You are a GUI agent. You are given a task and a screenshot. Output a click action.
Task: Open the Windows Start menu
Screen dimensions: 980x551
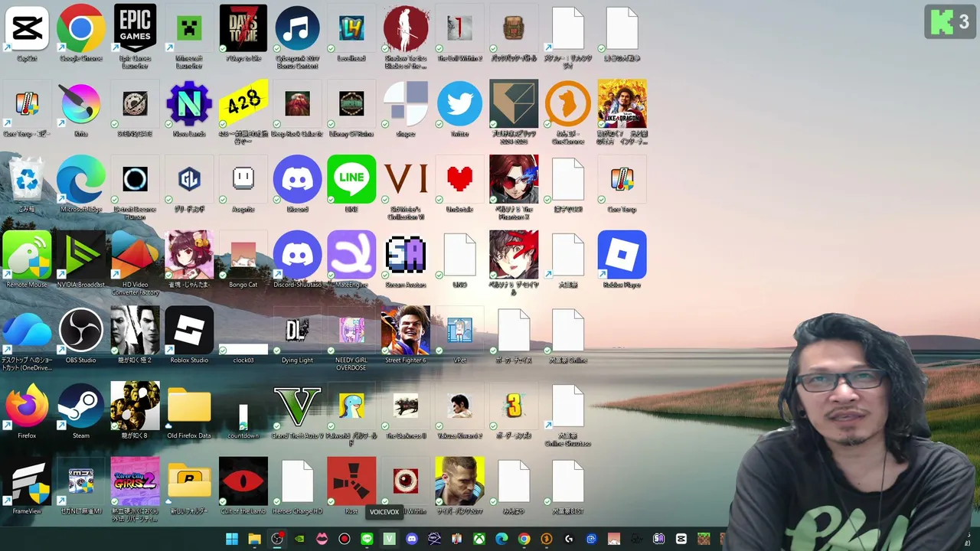pyautogui.click(x=232, y=539)
